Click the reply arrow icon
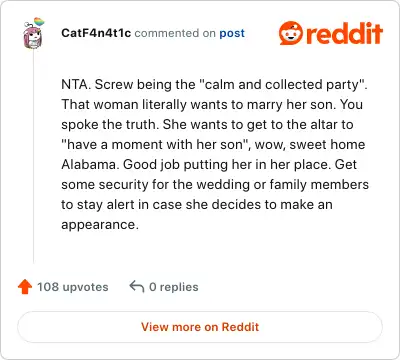 coord(137,287)
